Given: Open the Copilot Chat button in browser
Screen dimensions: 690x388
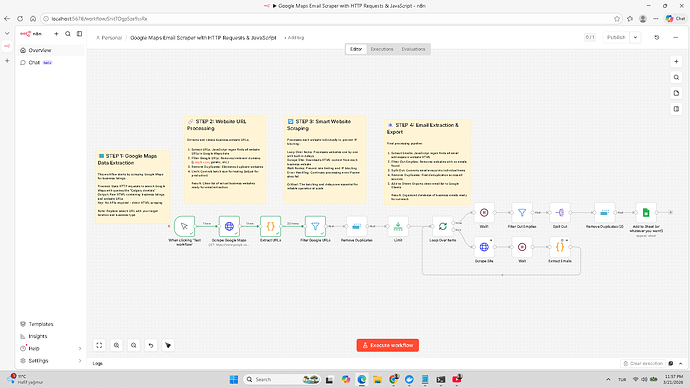Looking at the screenshot, I should (675, 18).
